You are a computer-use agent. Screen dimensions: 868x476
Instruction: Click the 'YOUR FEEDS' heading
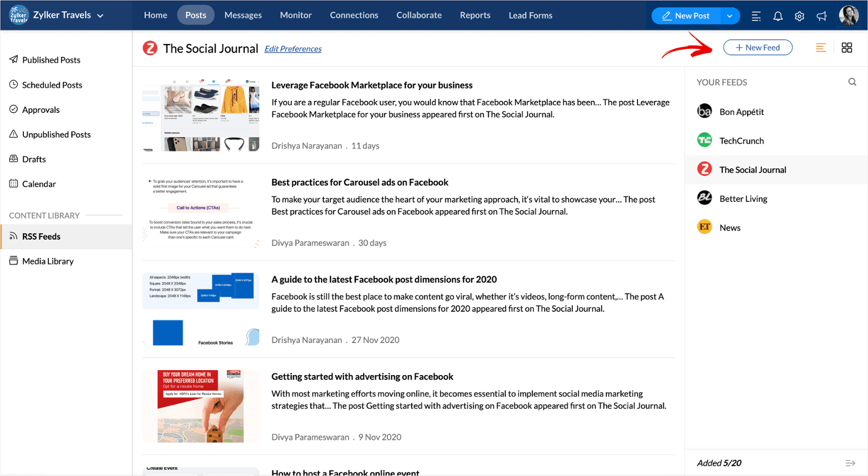[x=722, y=82]
